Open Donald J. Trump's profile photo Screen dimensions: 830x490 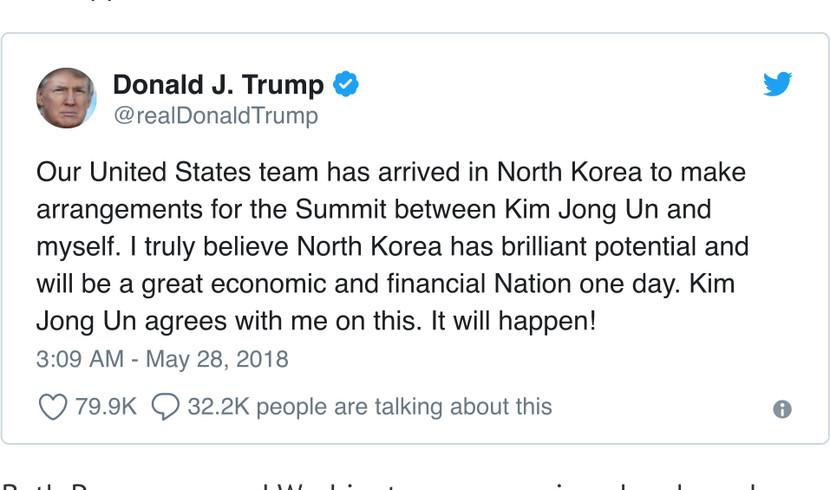(66, 98)
